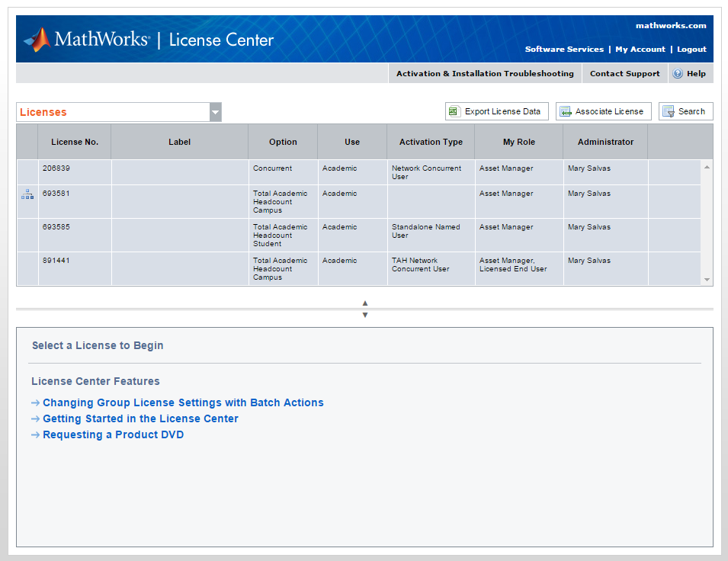Click the Logout link
The image size is (728, 561).
click(691, 50)
